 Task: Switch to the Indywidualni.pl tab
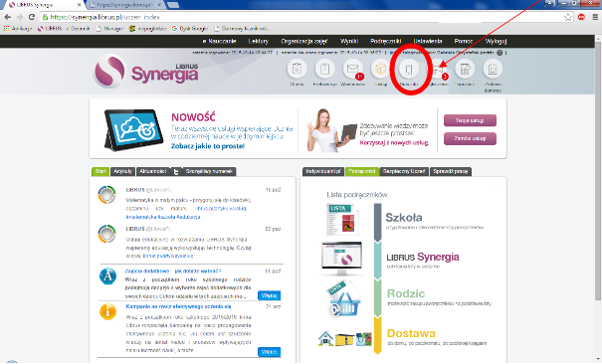point(323,171)
